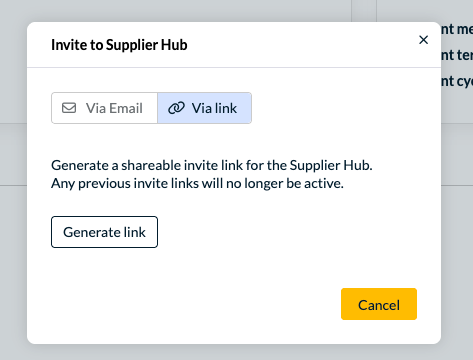Click the 'Generate a shareable invite link' sentence

[212, 165]
